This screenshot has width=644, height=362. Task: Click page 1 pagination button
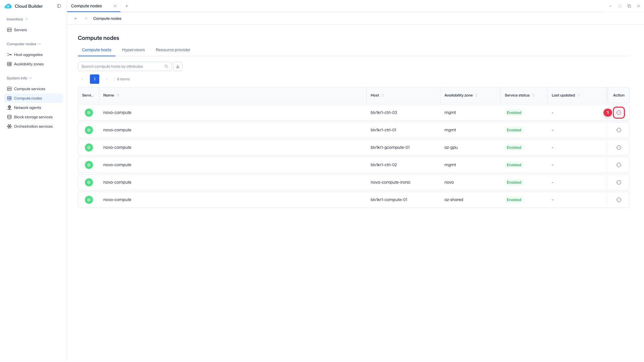click(x=95, y=79)
